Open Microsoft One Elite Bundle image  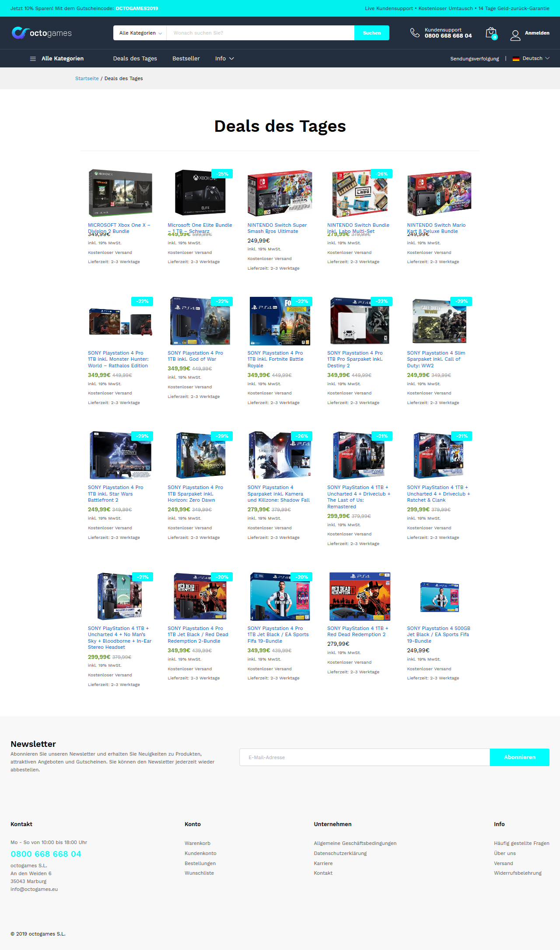[200, 193]
